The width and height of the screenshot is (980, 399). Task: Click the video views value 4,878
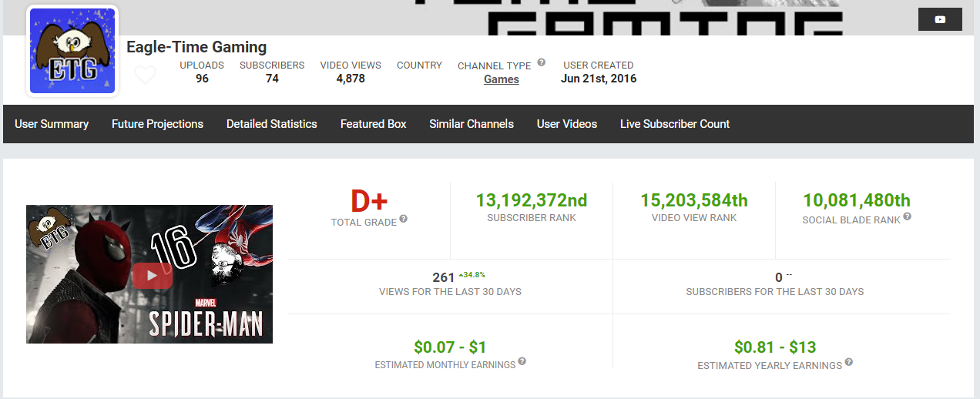click(351, 79)
